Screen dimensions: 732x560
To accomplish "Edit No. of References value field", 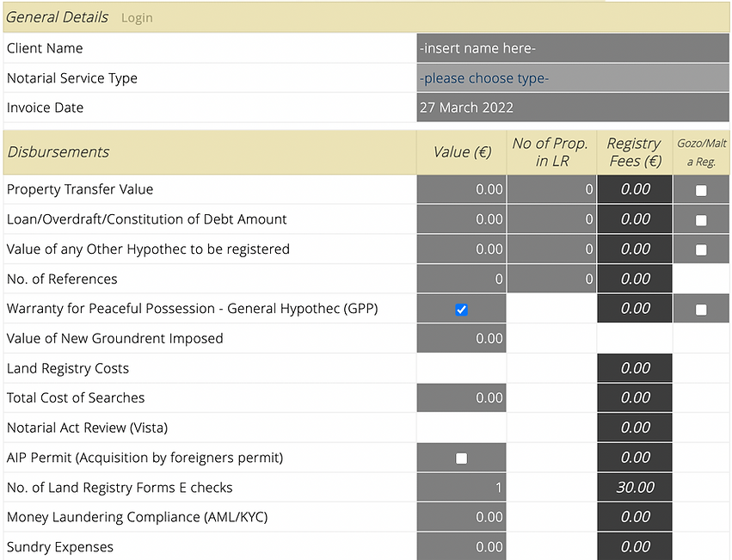I will point(461,279).
